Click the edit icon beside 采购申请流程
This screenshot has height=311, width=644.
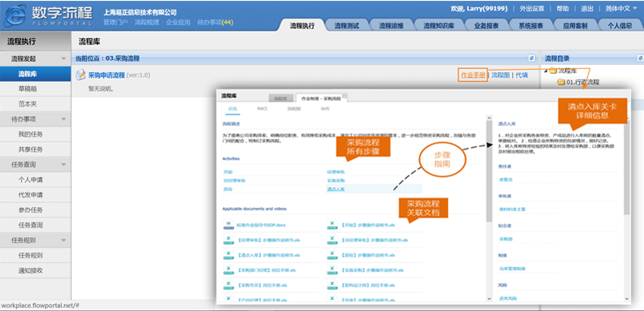81,75
